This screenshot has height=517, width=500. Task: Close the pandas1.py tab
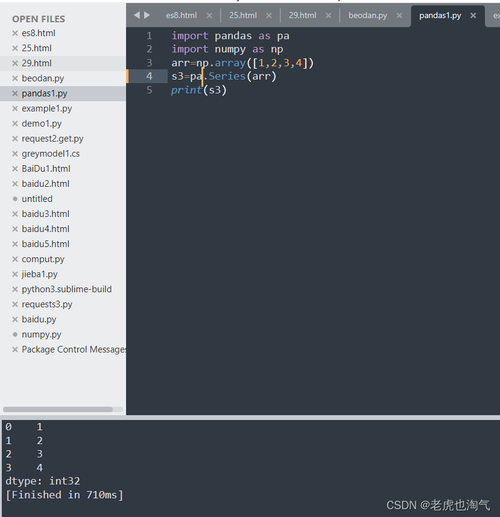click(473, 16)
